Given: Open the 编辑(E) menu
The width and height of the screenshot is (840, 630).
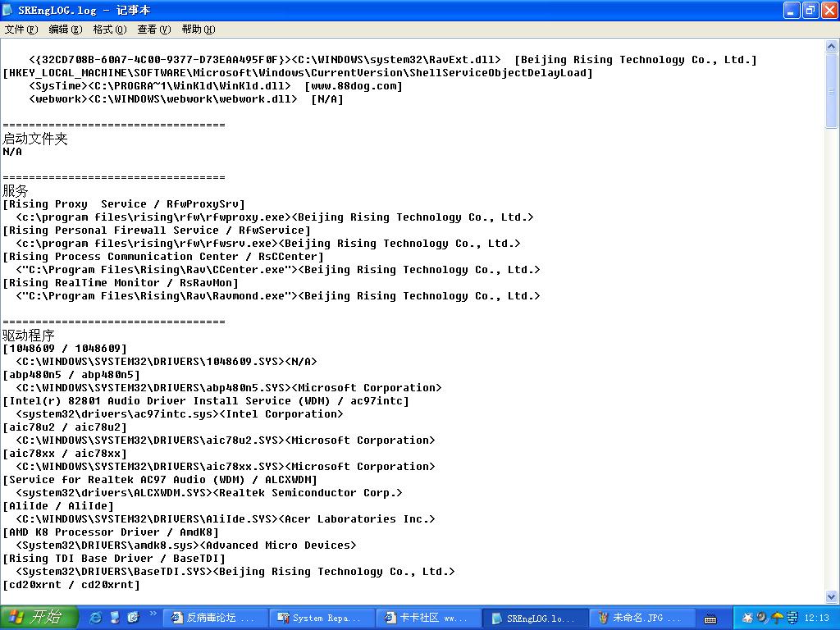Looking at the screenshot, I should coord(66,30).
